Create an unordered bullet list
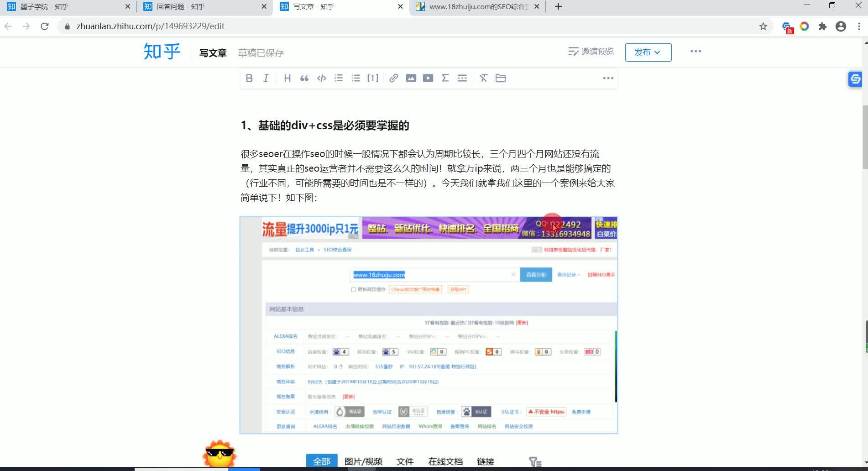The width and height of the screenshot is (868, 471). [x=356, y=78]
